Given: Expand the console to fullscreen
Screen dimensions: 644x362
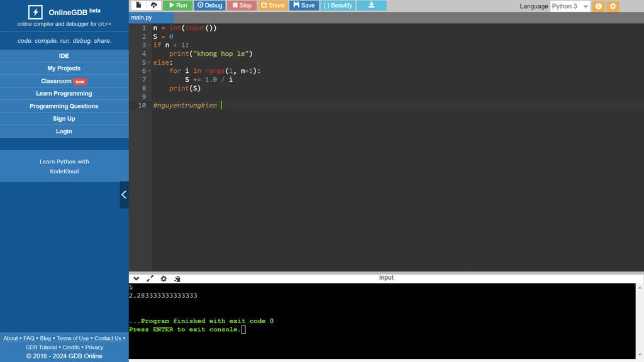Looking at the screenshot, I should pos(150,278).
